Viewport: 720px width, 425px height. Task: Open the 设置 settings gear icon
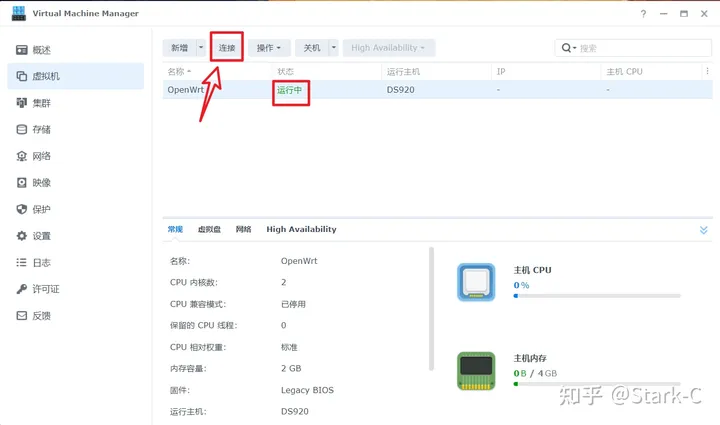[x=22, y=236]
